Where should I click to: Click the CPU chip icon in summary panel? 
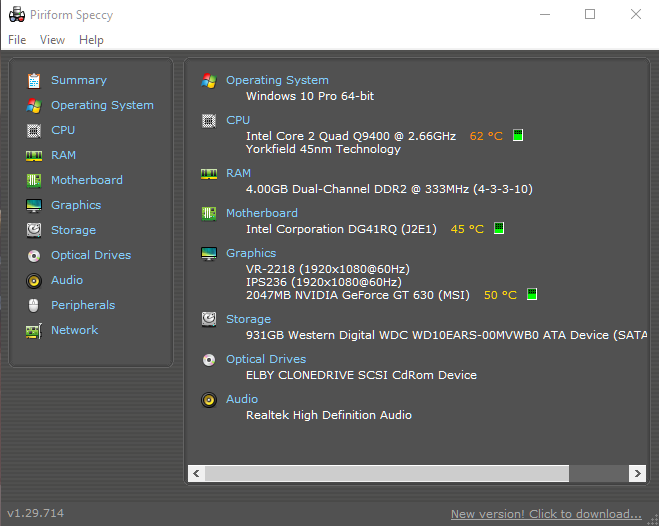(x=209, y=121)
